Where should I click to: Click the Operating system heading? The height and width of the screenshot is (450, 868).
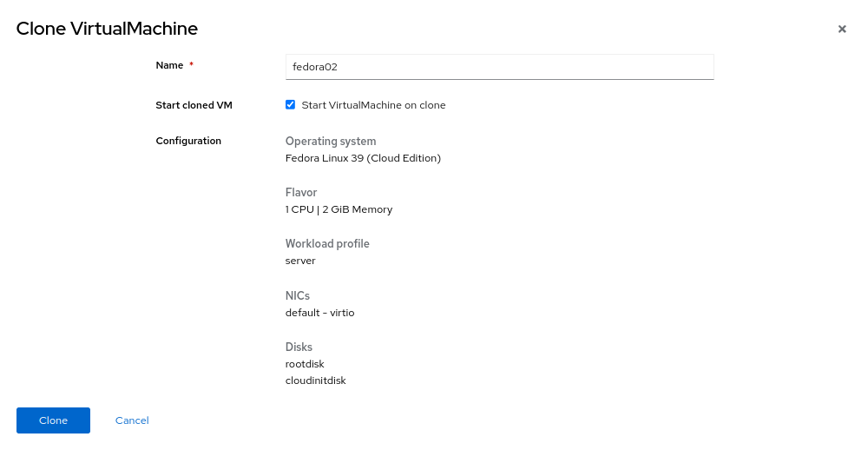(331, 141)
